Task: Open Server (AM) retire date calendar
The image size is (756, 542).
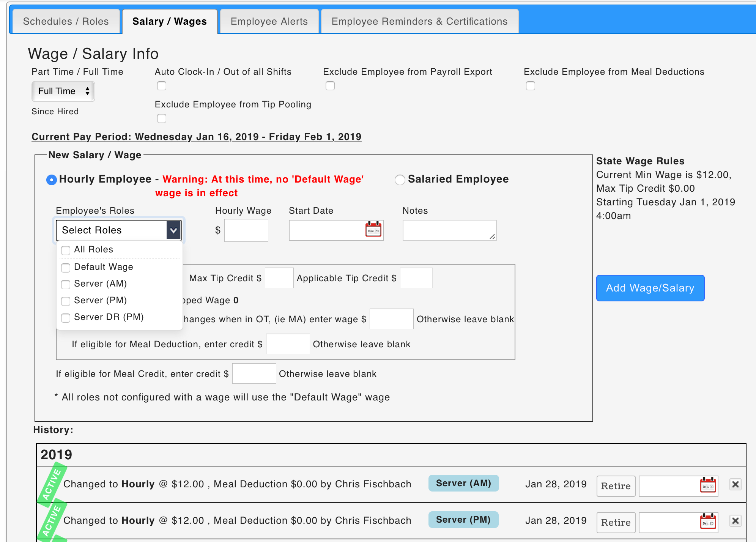Action: 708,485
